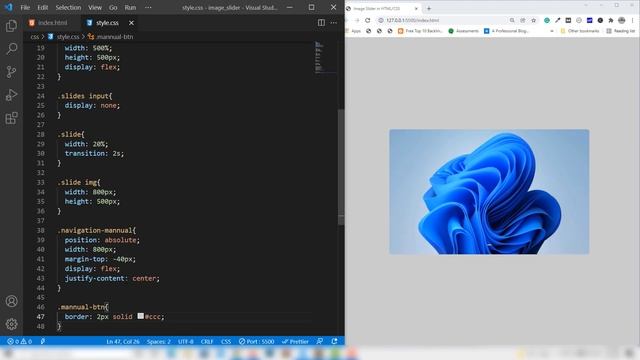Screen dimensions: 640x360
Task: Bookmark this page with star icon
Action: (x=533, y=20)
